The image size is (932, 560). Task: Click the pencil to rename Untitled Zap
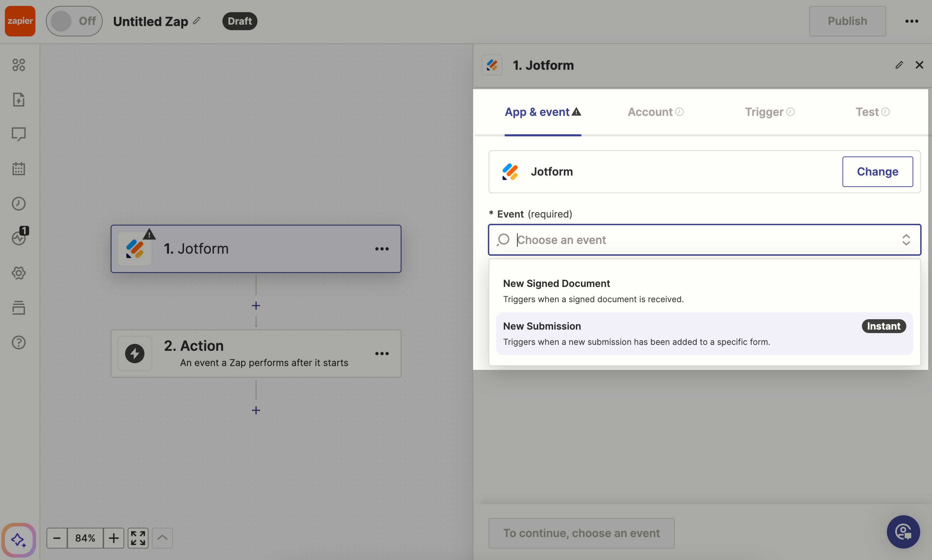(197, 21)
